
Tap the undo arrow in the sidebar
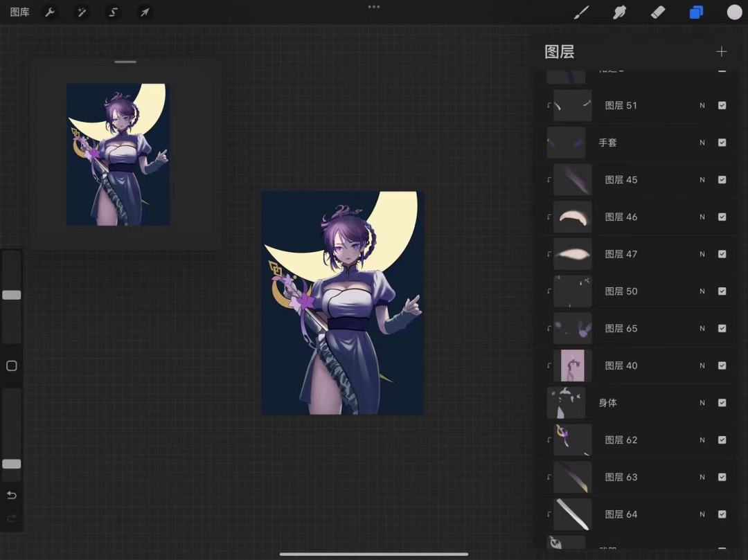tap(12, 495)
